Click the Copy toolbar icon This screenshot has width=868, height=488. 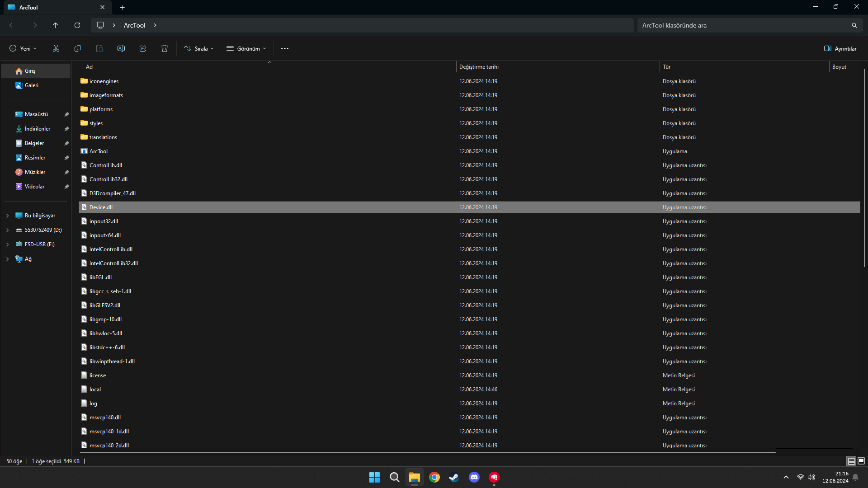click(x=78, y=48)
